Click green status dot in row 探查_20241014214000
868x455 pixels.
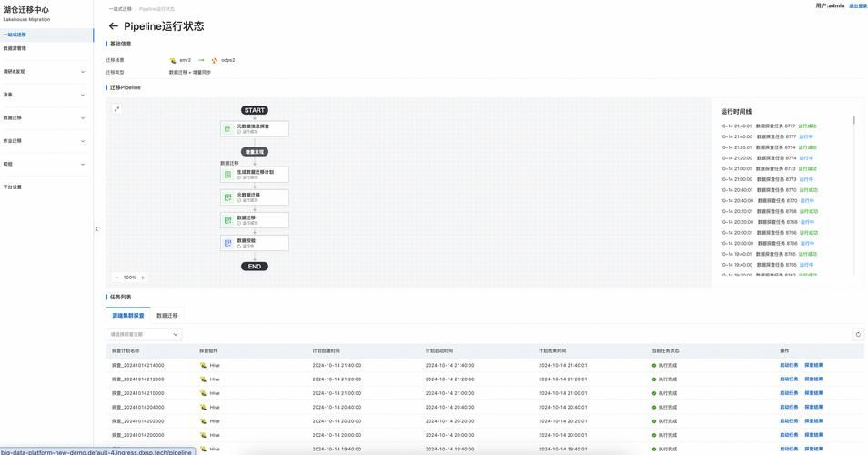(x=654, y=365)
